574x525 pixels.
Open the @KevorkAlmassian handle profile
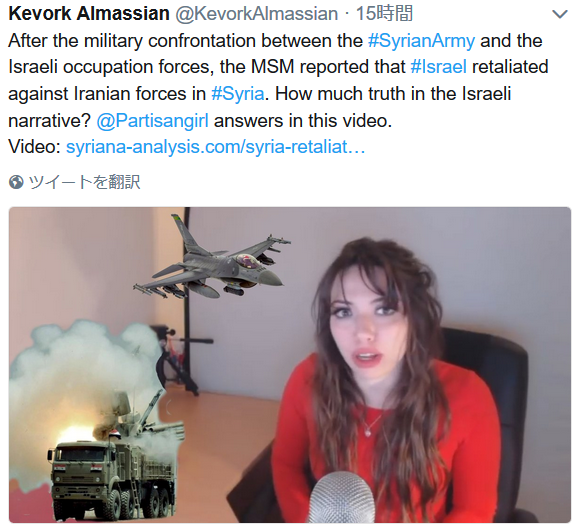257,14
